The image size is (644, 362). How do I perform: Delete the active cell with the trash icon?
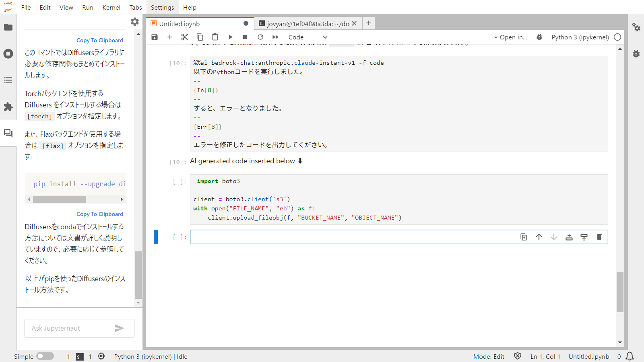(x=599, y=237)
